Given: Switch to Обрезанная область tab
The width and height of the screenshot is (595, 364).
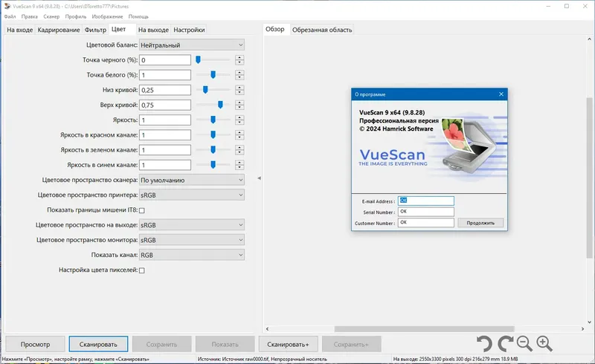Looking at the screenshot, I should click(x=322, y=30).
